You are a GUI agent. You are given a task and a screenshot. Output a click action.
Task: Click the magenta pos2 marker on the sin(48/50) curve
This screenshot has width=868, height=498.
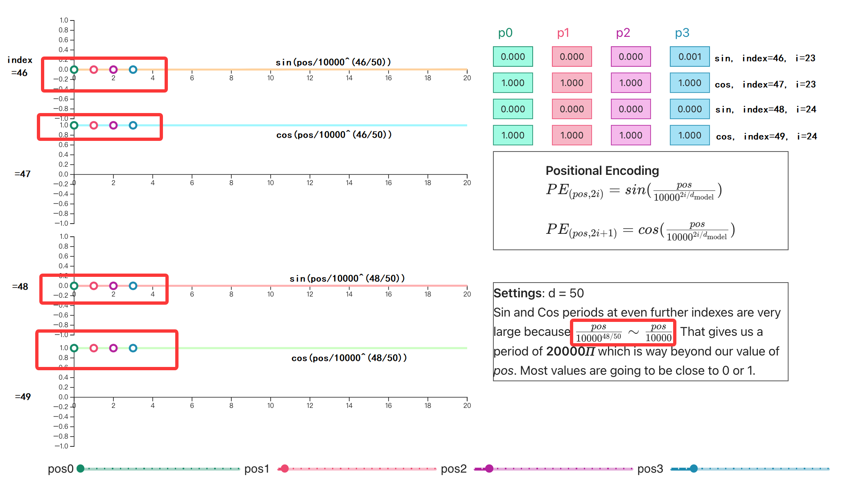[113, 285]
